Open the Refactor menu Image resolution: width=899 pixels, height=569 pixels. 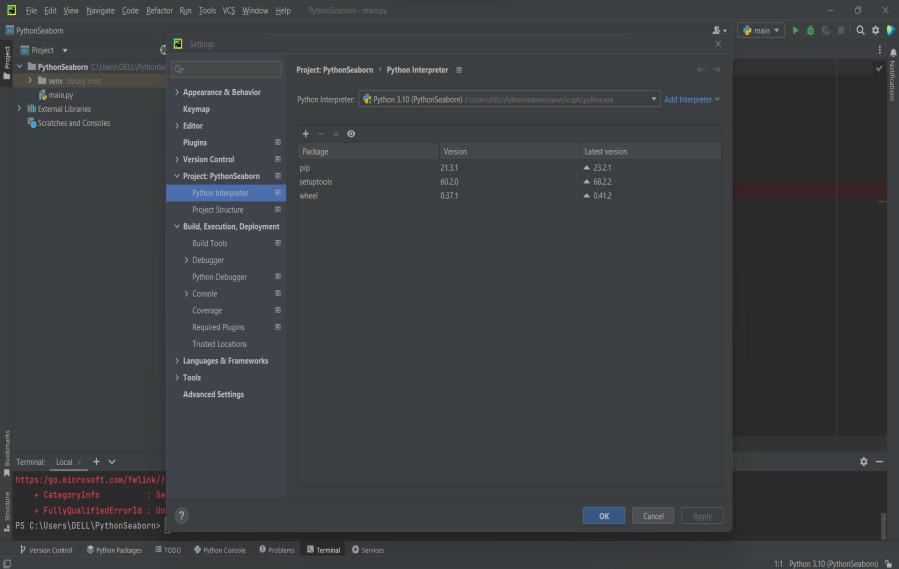click(x=159, y=10)
